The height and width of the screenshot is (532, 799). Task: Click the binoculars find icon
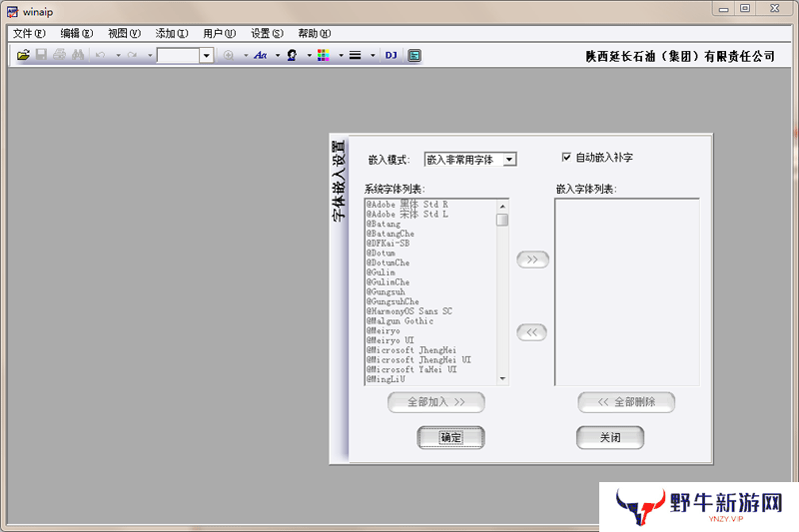78,55
